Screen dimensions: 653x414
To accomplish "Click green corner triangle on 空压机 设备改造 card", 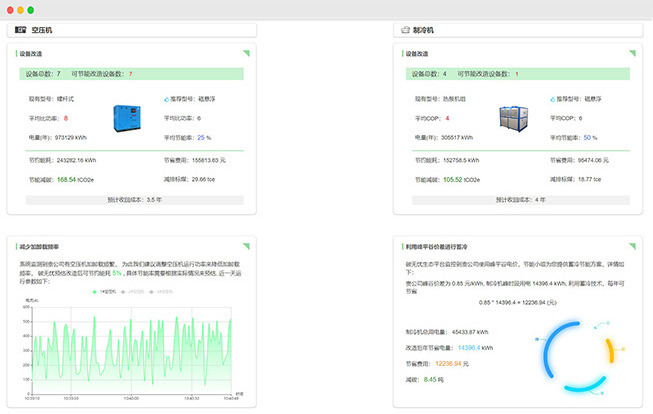I will coord(247,53).
